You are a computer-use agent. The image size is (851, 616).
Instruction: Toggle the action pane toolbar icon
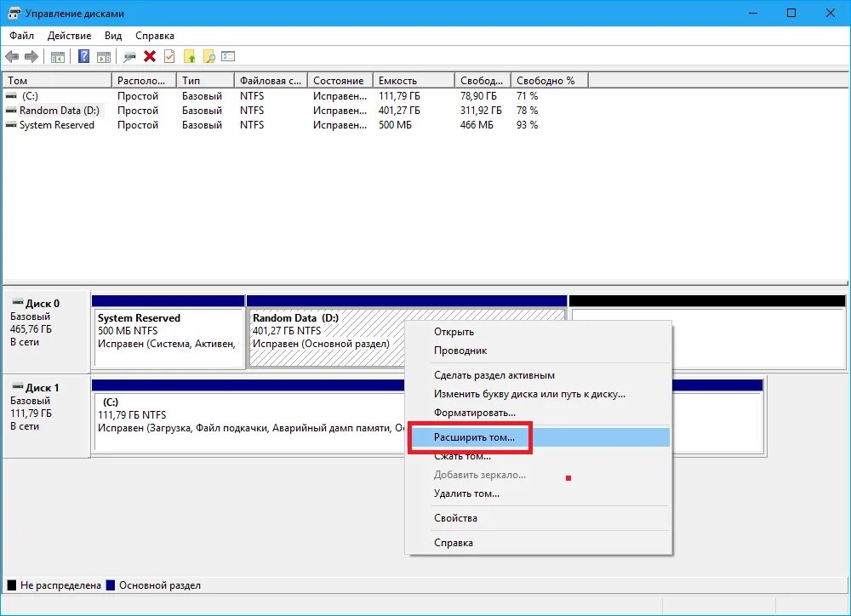tap(104, 56)
